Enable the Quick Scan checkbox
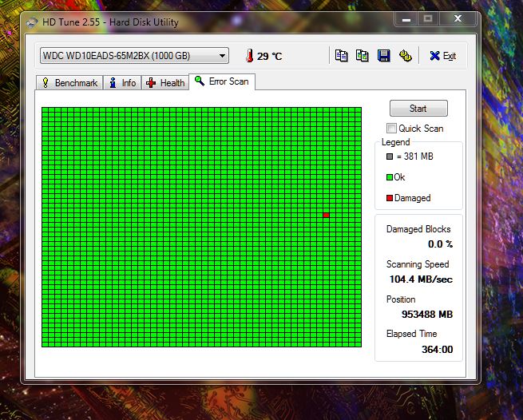523x420 pixels. [x=391, y=128]
